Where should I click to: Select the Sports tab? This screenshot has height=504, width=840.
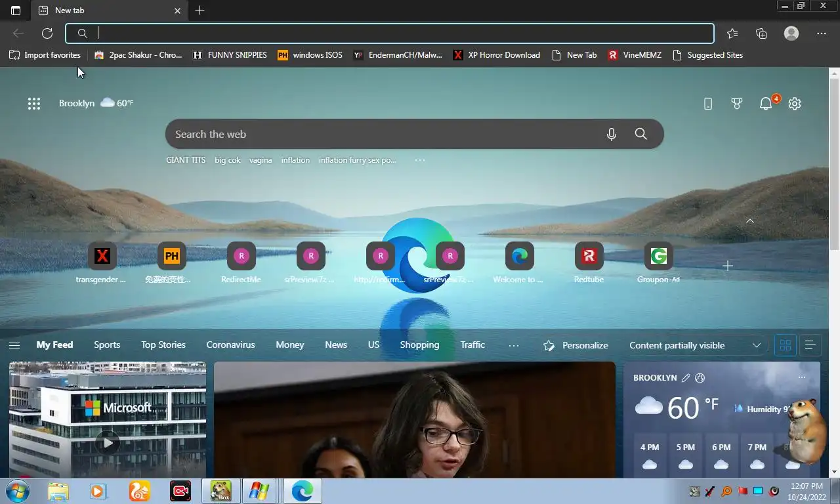coord(107,345)
